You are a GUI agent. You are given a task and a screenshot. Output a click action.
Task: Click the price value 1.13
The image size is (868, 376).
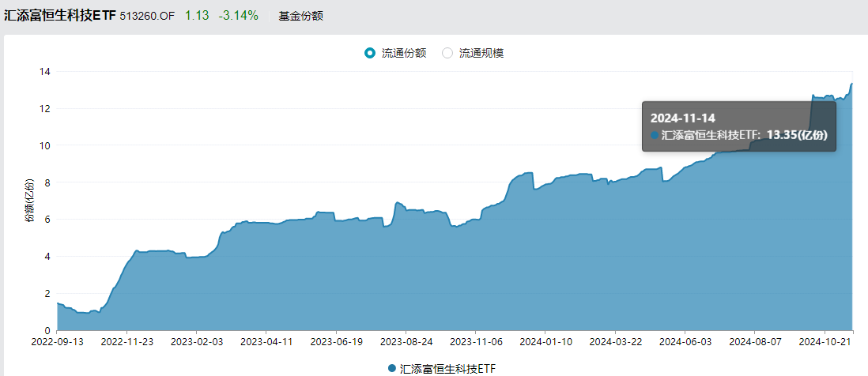point(197,16)
